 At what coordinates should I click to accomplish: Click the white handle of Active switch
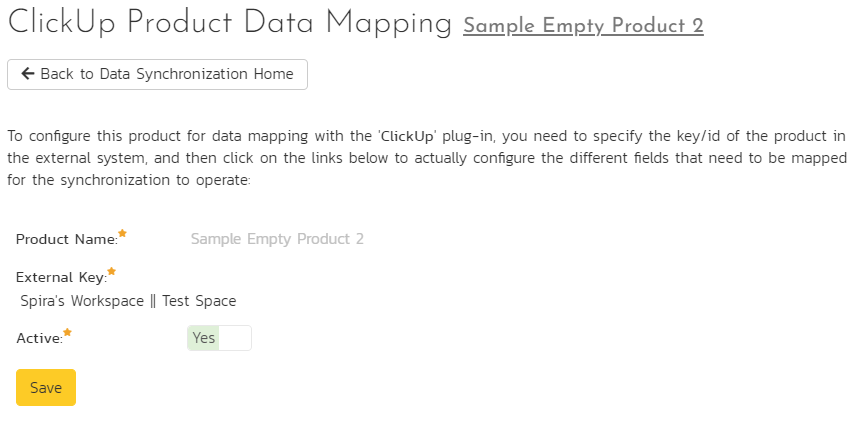[x=235, y=338]
